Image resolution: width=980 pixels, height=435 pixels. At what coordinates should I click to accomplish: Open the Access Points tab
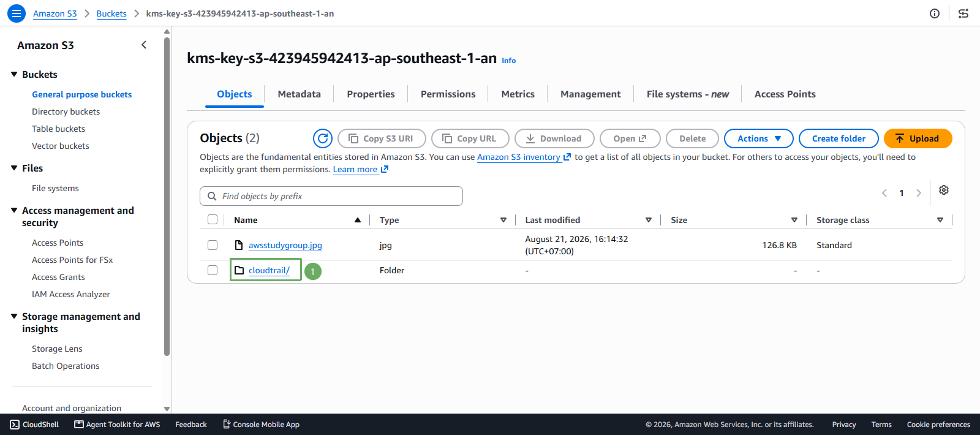click(785, 94)
